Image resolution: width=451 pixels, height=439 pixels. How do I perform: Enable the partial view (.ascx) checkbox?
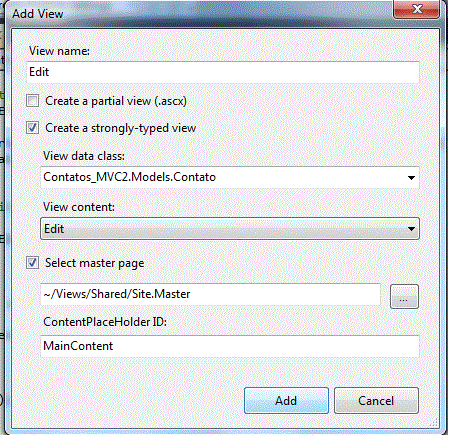tap(32, 101)
